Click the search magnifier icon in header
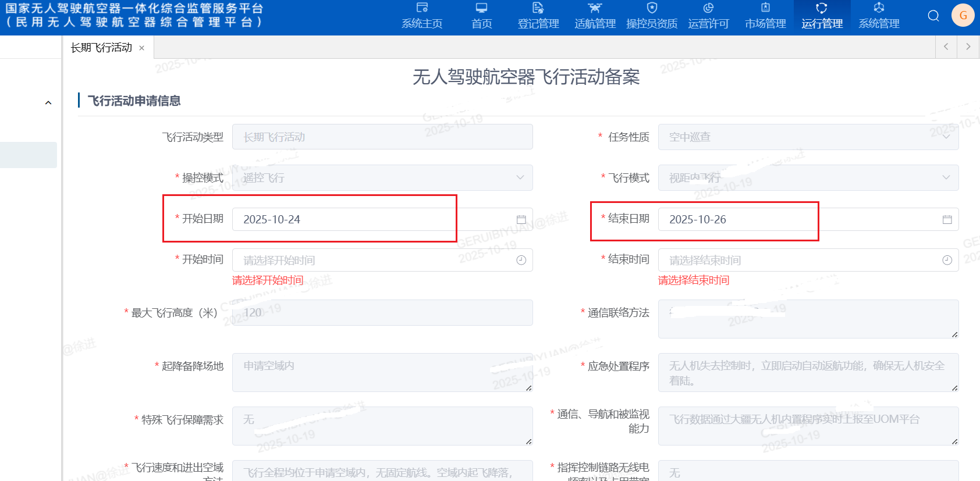Screen dimensions: 980x481 click(x=933, y=16)
